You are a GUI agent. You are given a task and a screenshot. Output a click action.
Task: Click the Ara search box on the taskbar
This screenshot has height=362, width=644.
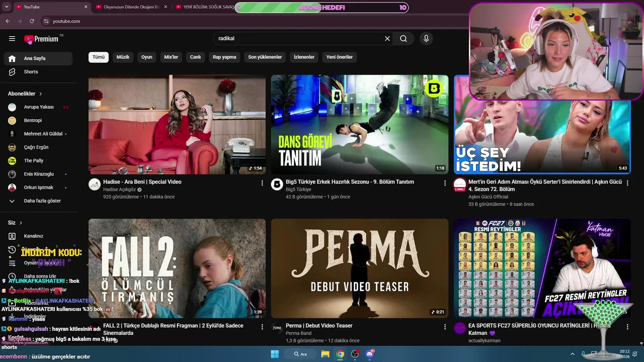pos(300,354)
